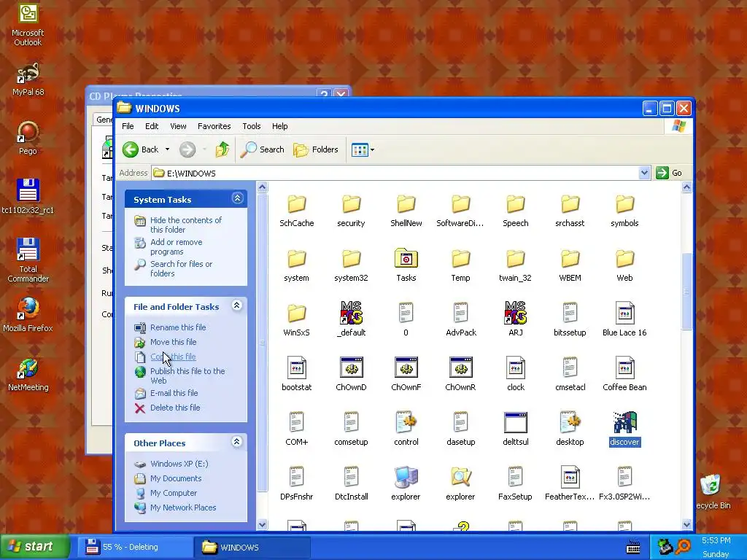Click the WINDOWS taskbar button

click(252, 547)
